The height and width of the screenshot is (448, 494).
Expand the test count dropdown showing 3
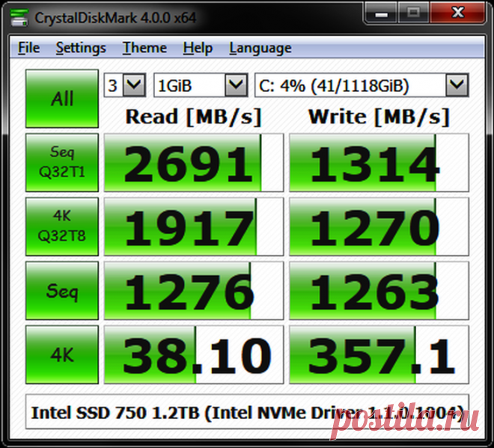pos(134,85)
